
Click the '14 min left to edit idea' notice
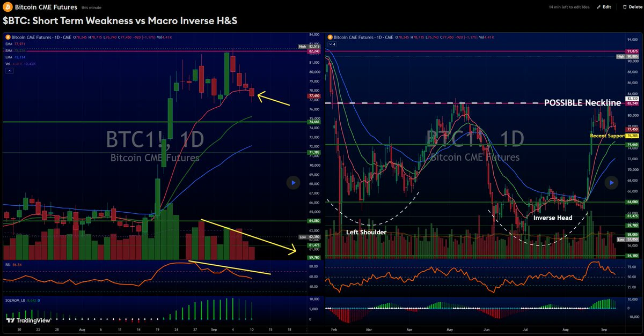[x=569, y=8]
